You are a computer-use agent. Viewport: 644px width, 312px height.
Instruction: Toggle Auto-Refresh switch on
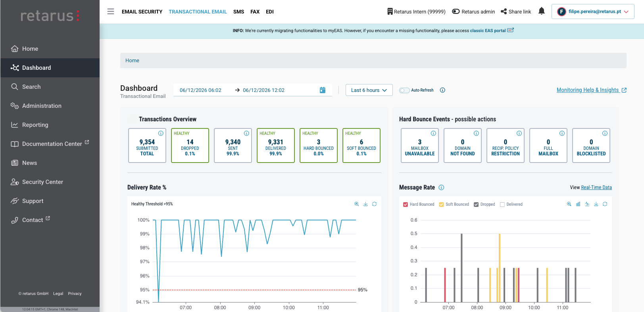(404, 90)
